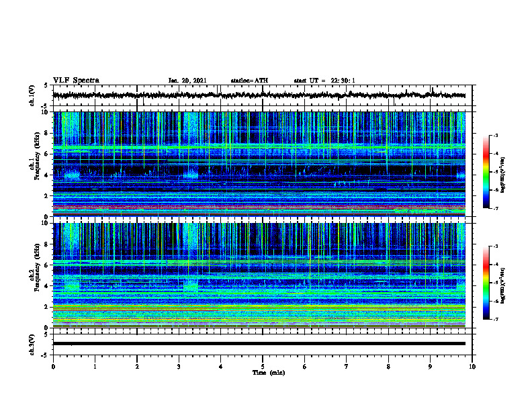Click the ch.2 color scale units label

[x=503, y=285]
